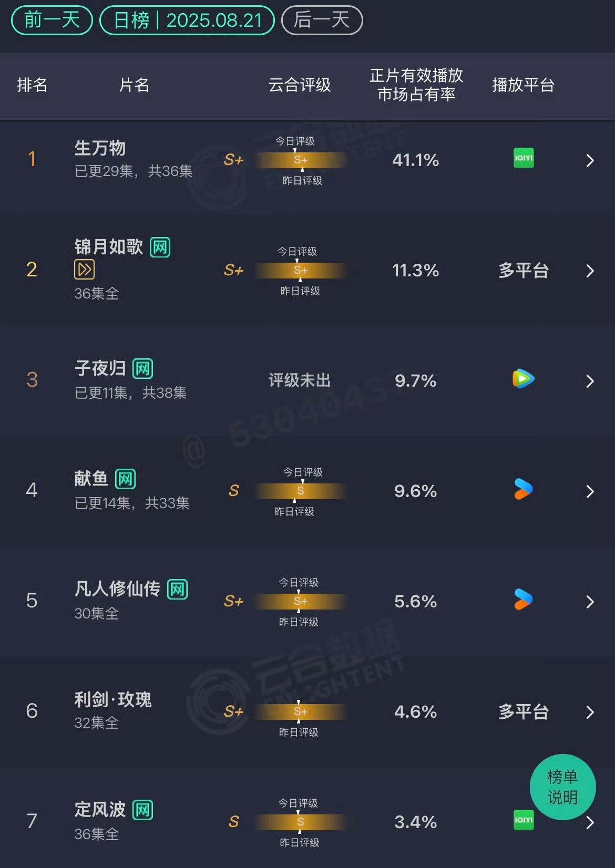
Task: Open details chevron for 利剑·玫瑰
Action: pos(590,712)
